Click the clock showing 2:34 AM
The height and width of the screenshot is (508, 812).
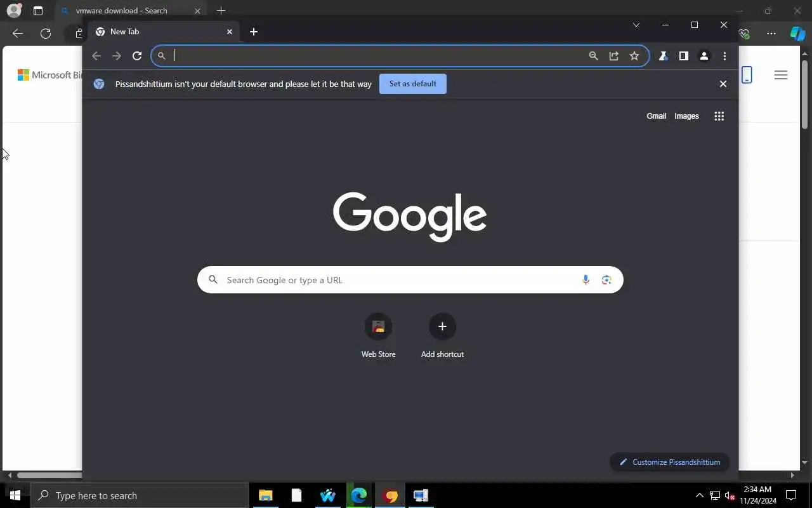tap(758, 495)
